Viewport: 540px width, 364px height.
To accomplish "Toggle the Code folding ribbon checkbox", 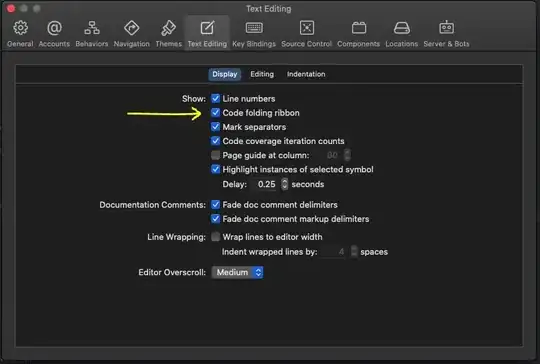I will pos(215,113).
